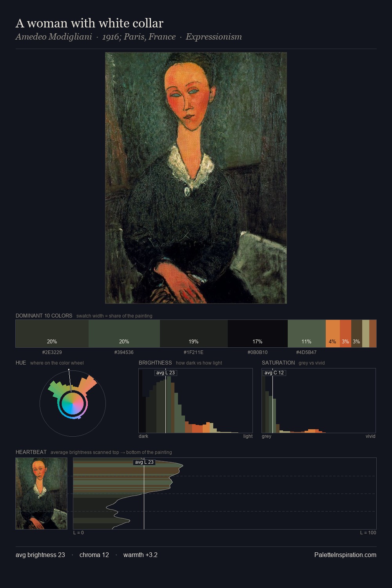This screenshot has height=588, width=392.
Task: Click the HEARTBEAT section heading
Action: point(31,452)
